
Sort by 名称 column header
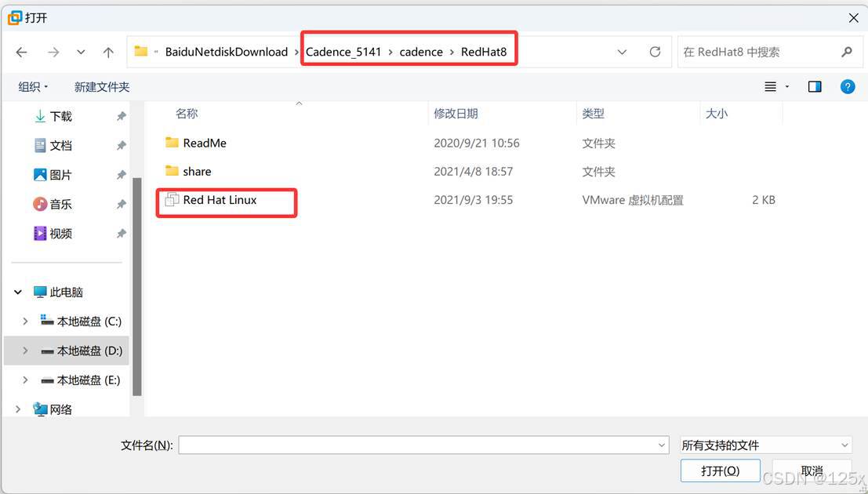click(187, 114)
